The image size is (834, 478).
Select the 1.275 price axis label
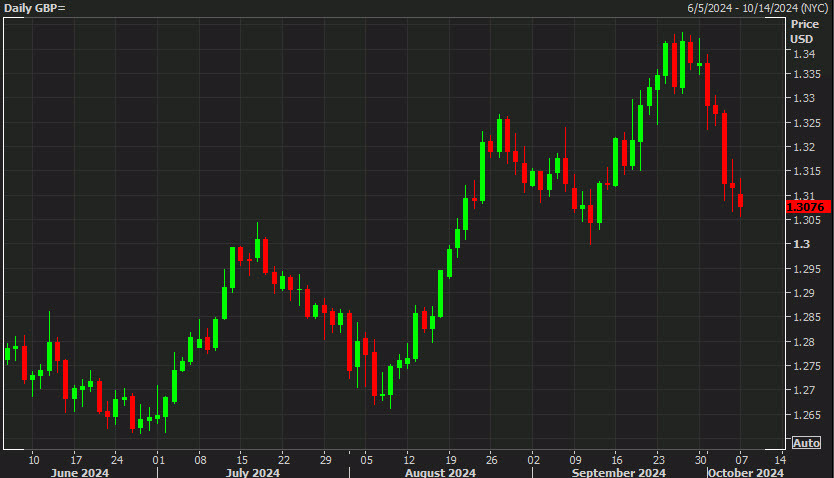click(x=806, y=366)
